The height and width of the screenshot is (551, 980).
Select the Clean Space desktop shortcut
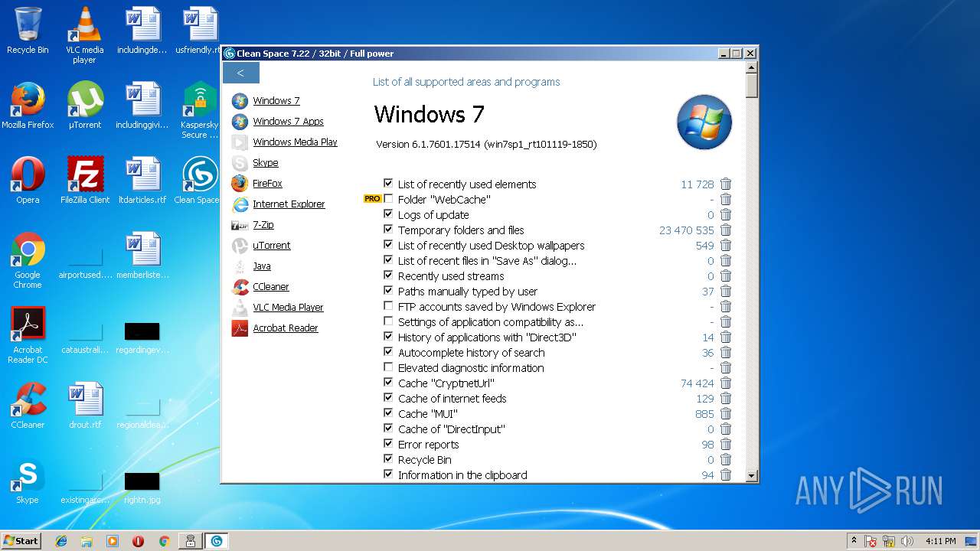pos(199,181)
